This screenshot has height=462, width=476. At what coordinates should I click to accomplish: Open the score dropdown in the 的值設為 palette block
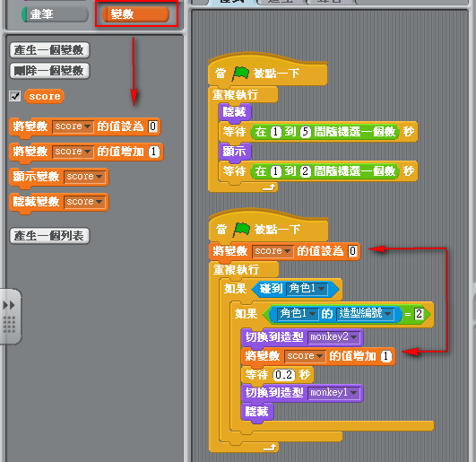pos(73,126)
